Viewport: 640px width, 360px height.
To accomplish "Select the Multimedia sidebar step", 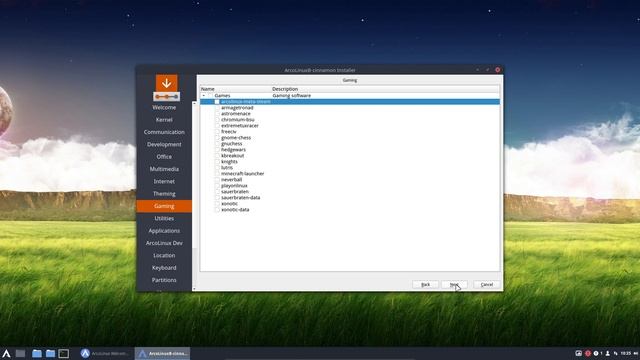I will [164, 169].
